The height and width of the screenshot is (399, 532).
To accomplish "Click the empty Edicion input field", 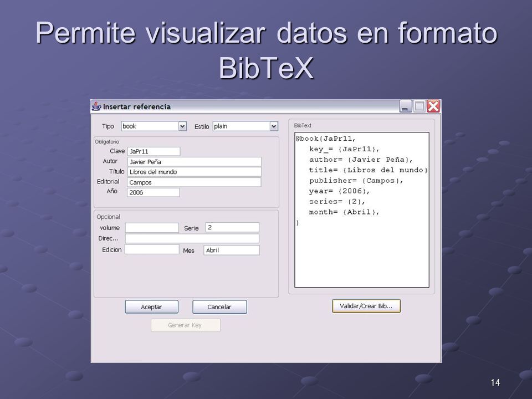I will tap(152, 249).
